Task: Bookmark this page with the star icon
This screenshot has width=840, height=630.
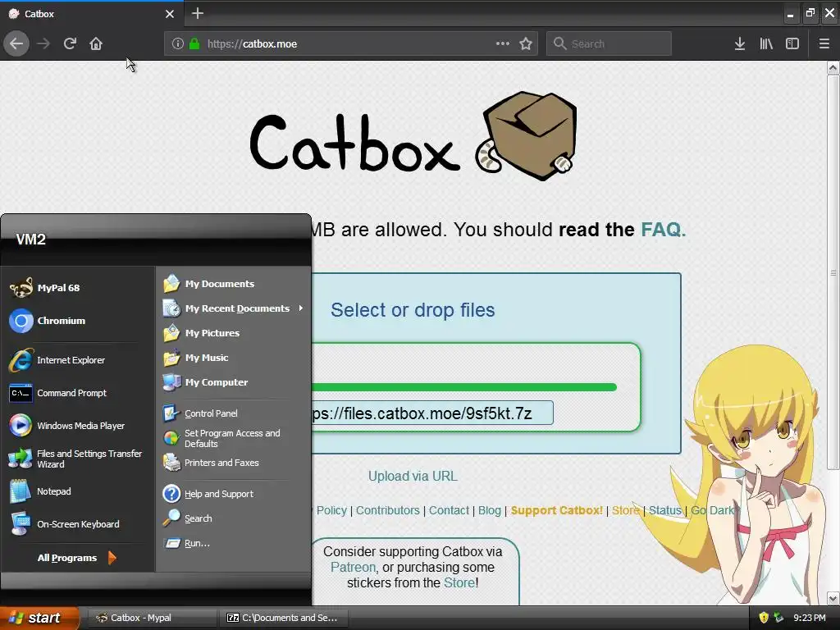Action: tap(526, 43)
